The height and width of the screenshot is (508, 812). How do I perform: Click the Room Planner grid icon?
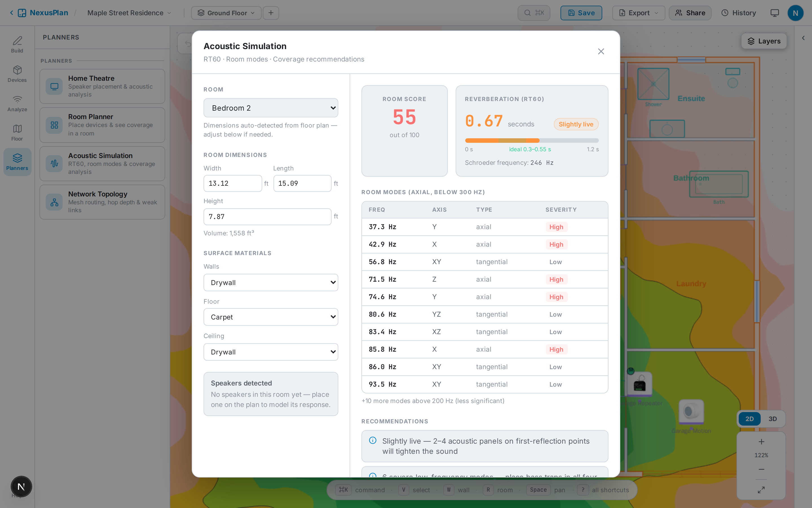[x=54, y=125]
